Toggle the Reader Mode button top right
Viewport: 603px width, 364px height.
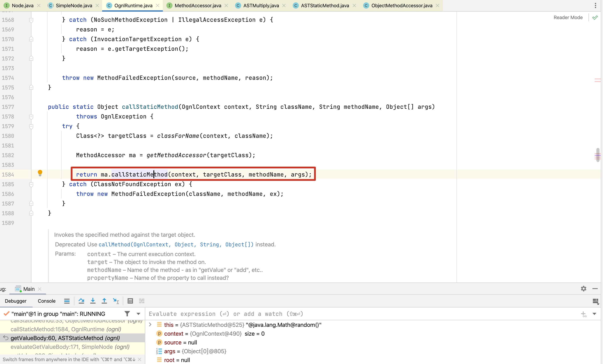click(x=568, y=17)
